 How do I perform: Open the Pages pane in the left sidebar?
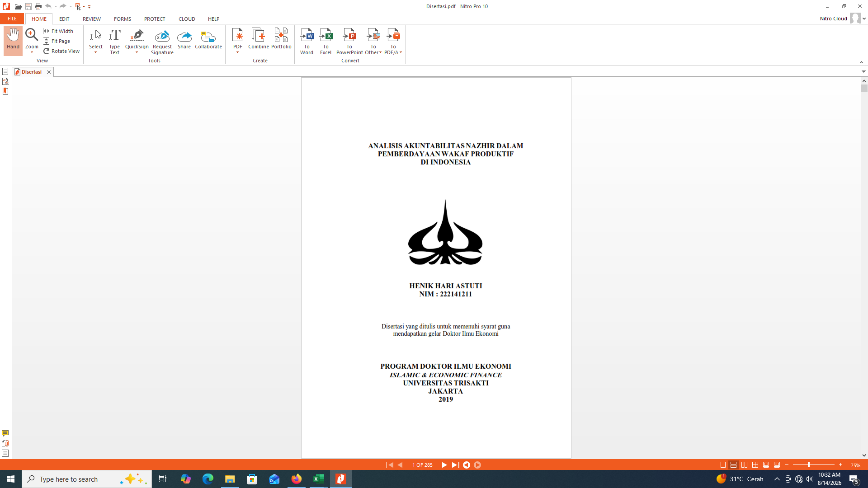tap(5, 71)
